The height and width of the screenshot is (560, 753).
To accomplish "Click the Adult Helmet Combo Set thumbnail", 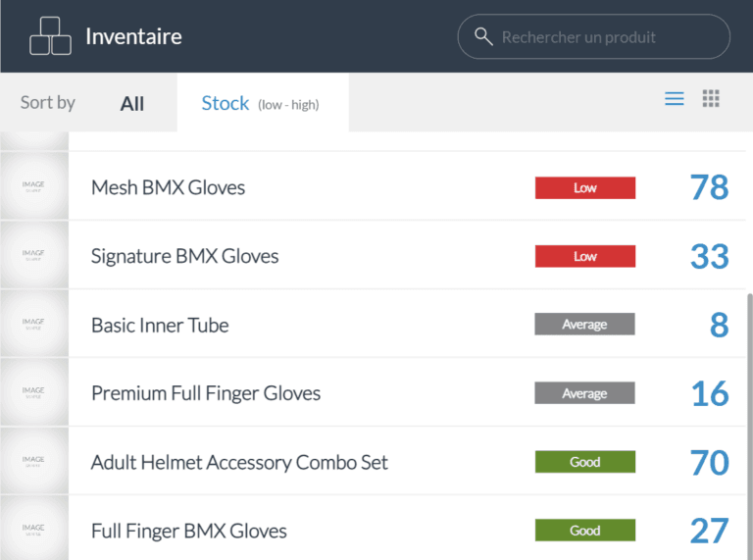I will (x=33, y=461).
